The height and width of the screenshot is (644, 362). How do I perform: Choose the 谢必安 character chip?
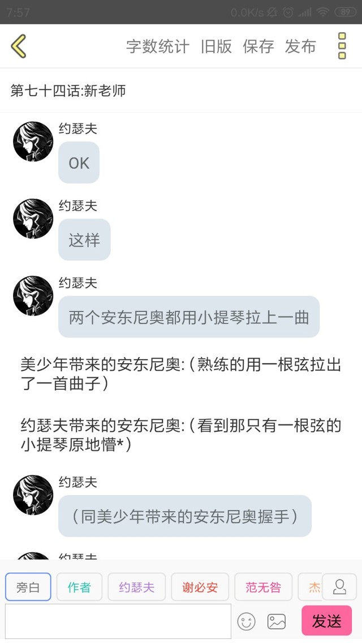[200, 587]
